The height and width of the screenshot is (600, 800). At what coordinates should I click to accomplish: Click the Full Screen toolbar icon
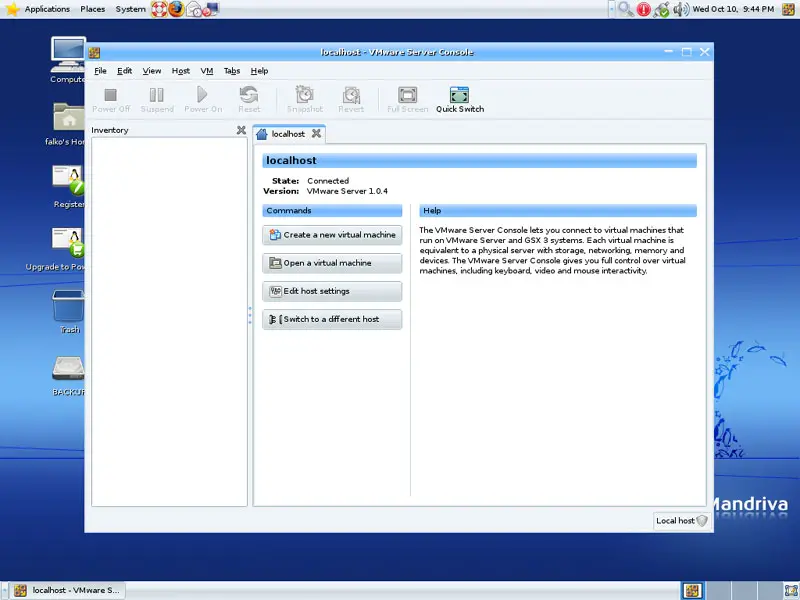click(407, 98)
